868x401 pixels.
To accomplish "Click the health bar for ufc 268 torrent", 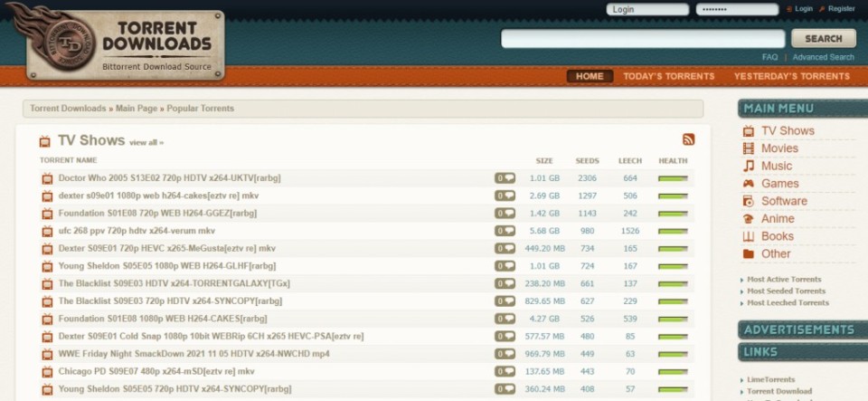I will 673,231.
